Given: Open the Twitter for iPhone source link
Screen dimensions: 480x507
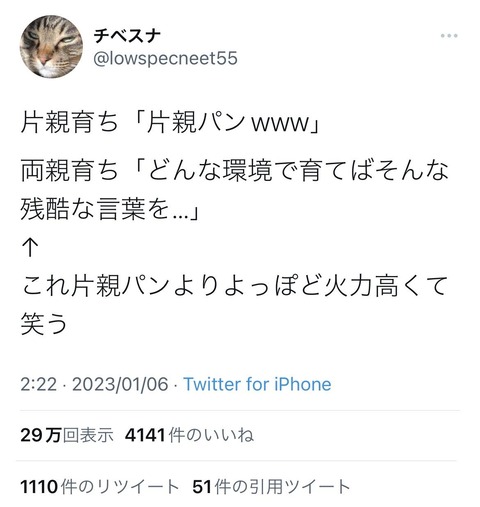Looking at the screenshot, I should coord(257,384).
